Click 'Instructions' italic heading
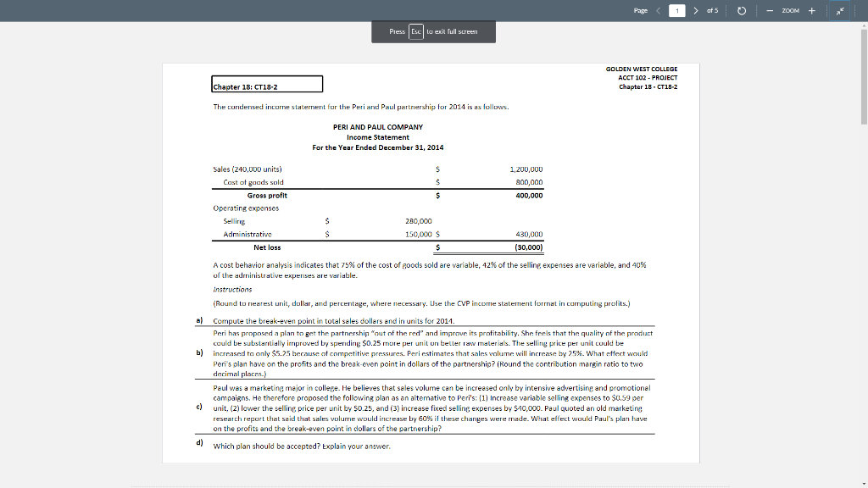 232,290
